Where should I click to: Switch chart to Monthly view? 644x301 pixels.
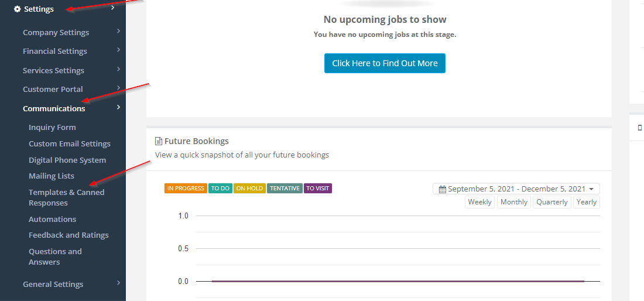click(x=514, y=202)
